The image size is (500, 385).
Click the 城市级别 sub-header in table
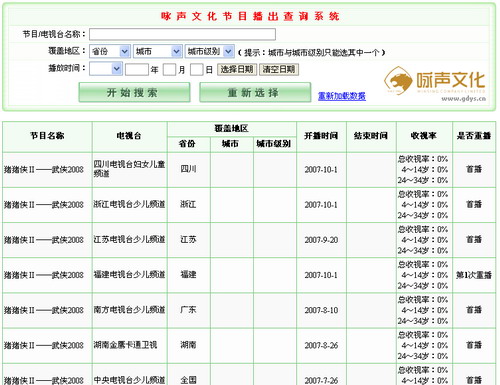(x=274, y=144)
